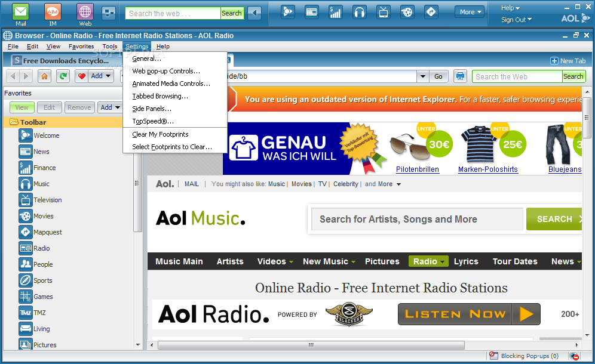
Task: Focus the 'Search the web . . .' top field
Action: pyautogui.click(x=173, y=13)
